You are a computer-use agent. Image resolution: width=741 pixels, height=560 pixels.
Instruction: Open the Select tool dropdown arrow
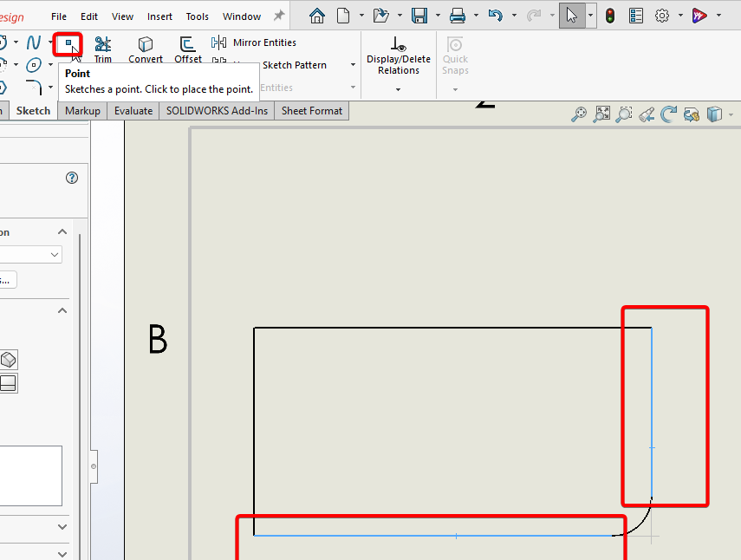pos(590,16)
